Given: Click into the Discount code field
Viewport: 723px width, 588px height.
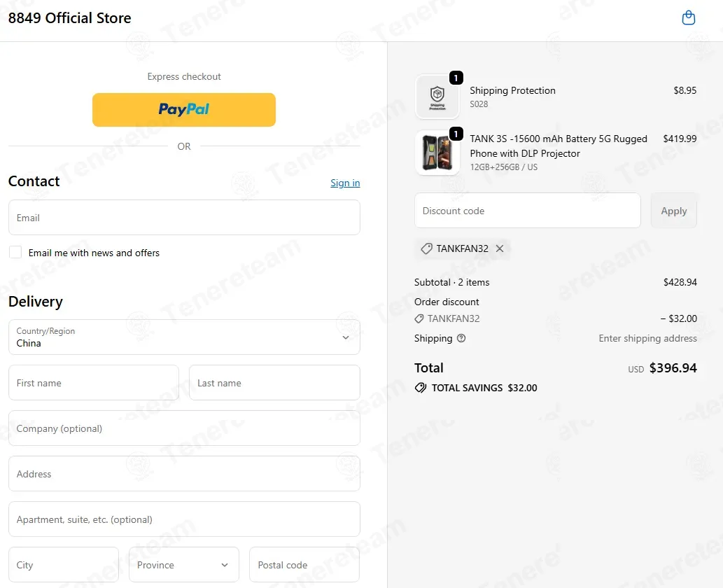Looking at the screenshot, I should (527, 211).
